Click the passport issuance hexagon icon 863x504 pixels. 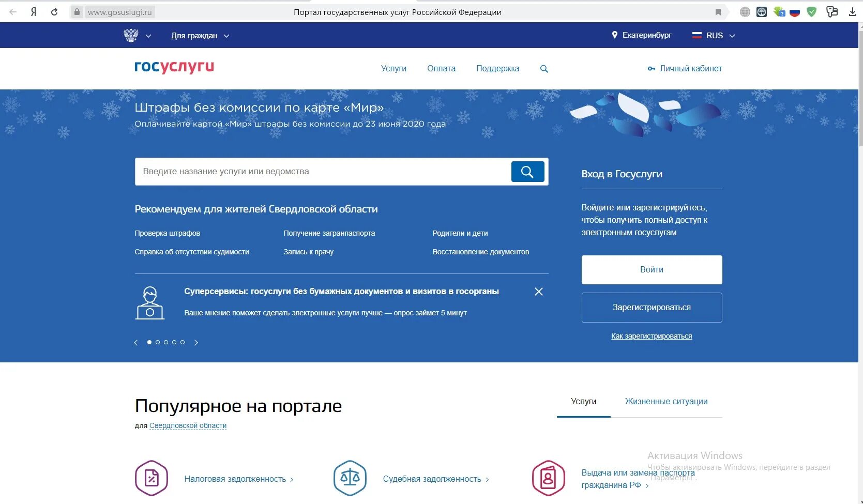point(549,478)
